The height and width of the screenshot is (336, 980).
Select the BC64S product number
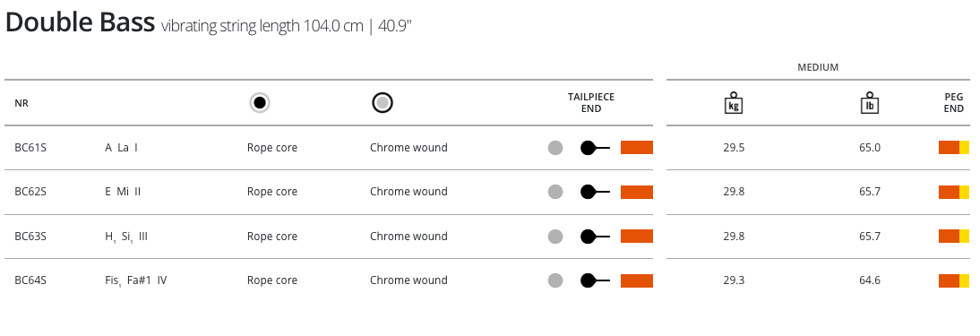[x=30, y=280]
